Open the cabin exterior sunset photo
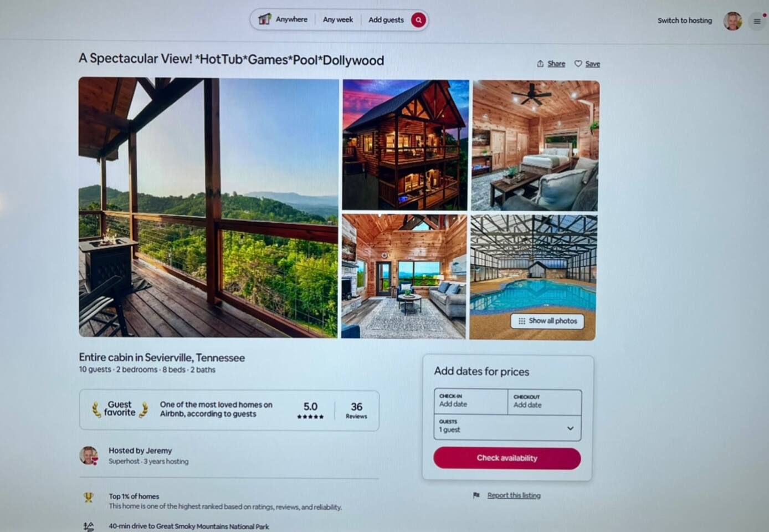Viewport: 769px width, 532px height. (x=406, y=145)
